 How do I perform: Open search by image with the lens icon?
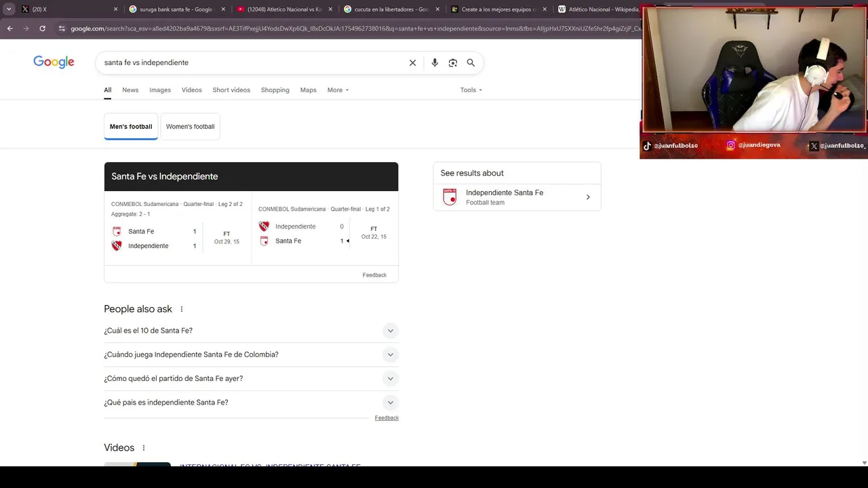coord(453,62)
